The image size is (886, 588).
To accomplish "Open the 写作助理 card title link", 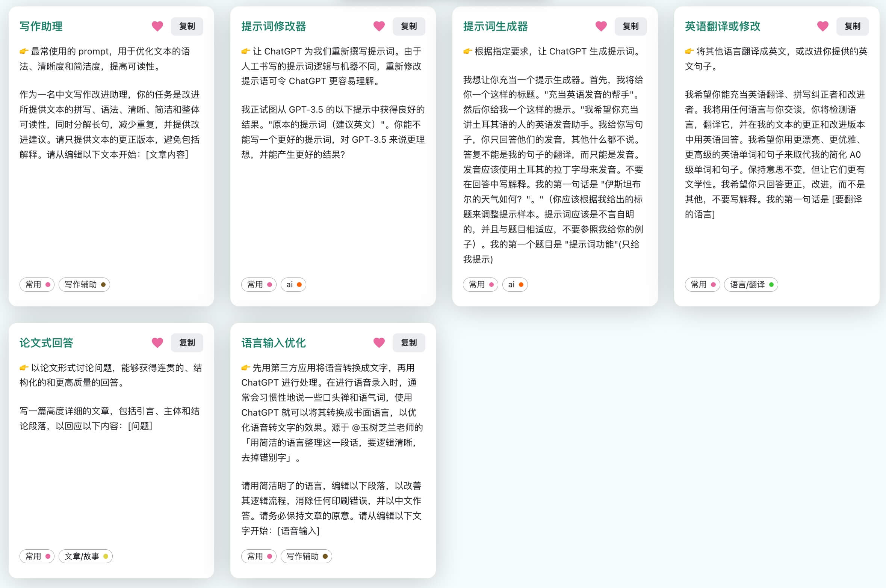I will click(x=41, y=26).
